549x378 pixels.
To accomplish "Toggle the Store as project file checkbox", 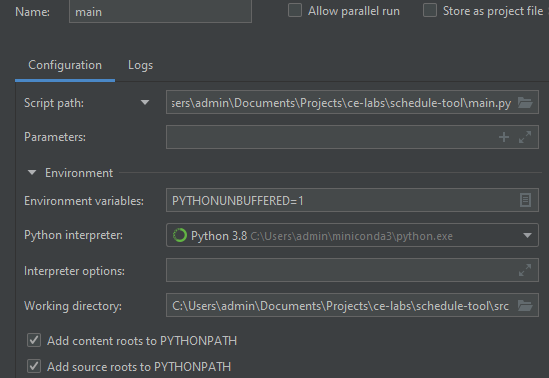I will [430, 10].
